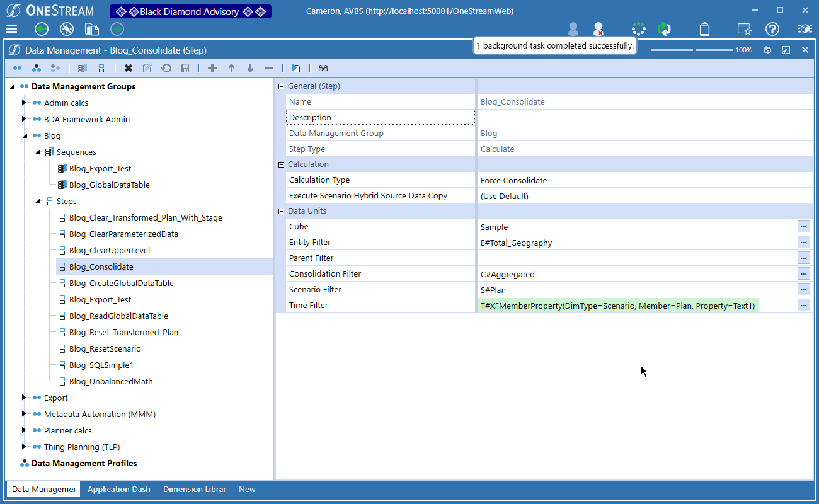Click the plus add toolbar icon
819x504 pixels.
click(212, 68)
